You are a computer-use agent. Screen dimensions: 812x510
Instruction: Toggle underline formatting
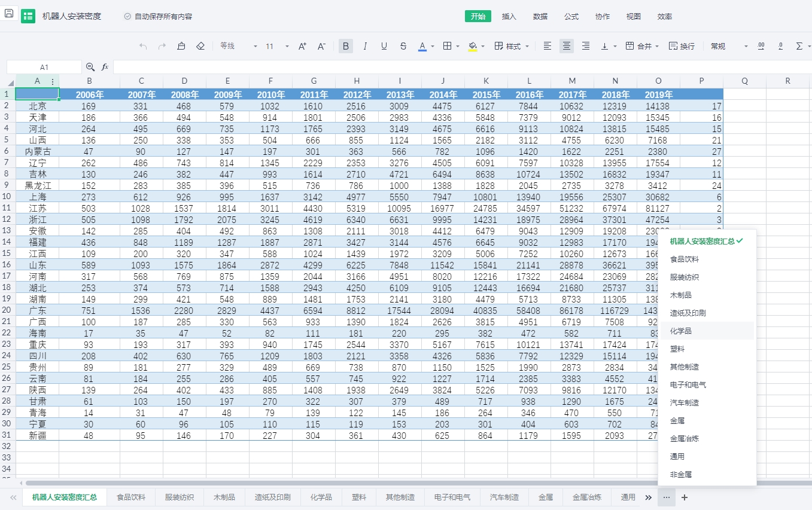click(x=384, y=46)
